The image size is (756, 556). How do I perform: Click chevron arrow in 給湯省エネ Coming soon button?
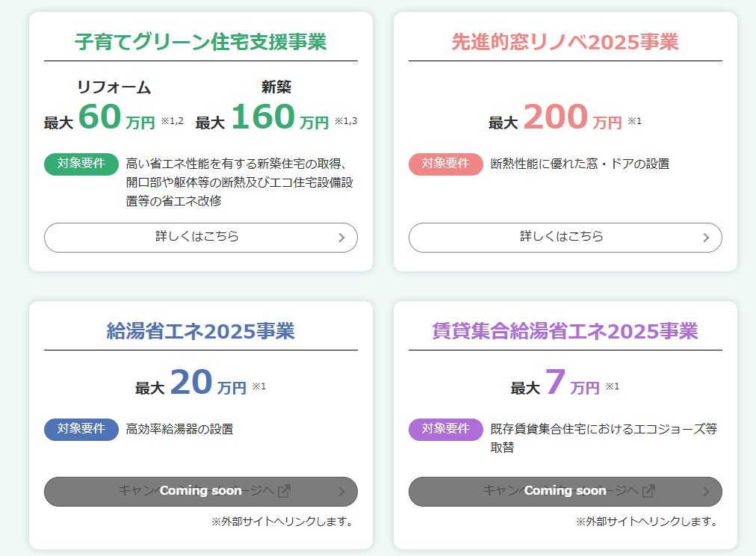[x=341, y=492]
